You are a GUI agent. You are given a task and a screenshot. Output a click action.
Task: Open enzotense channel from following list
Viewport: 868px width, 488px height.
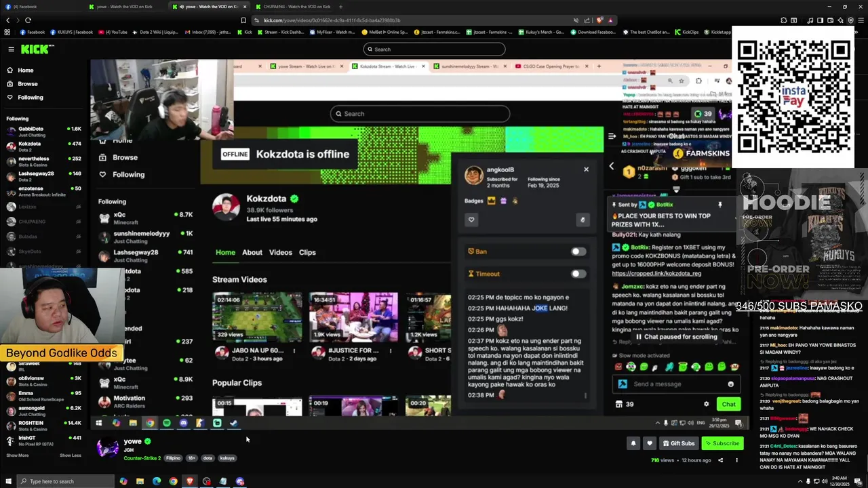pos(43,191)
